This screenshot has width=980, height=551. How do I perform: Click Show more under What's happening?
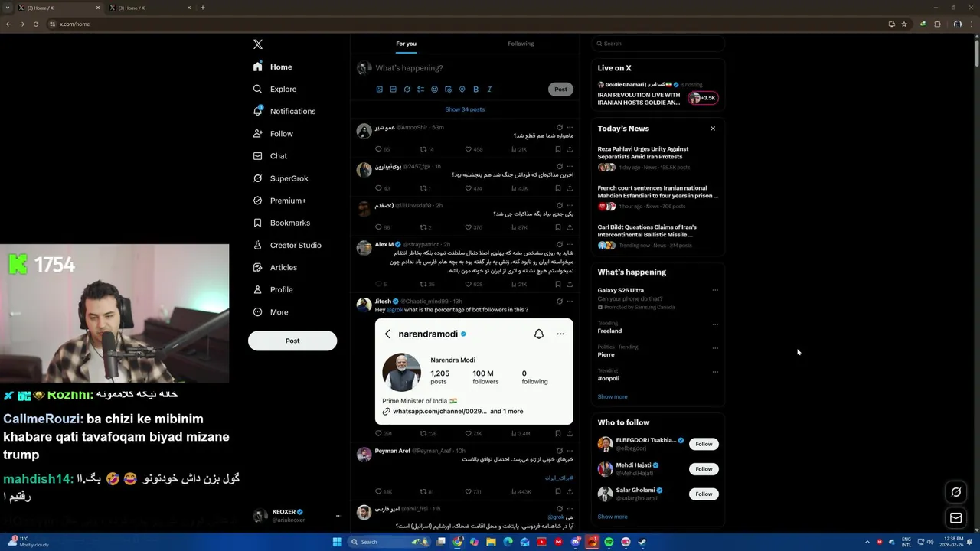[x=612, y=396]
